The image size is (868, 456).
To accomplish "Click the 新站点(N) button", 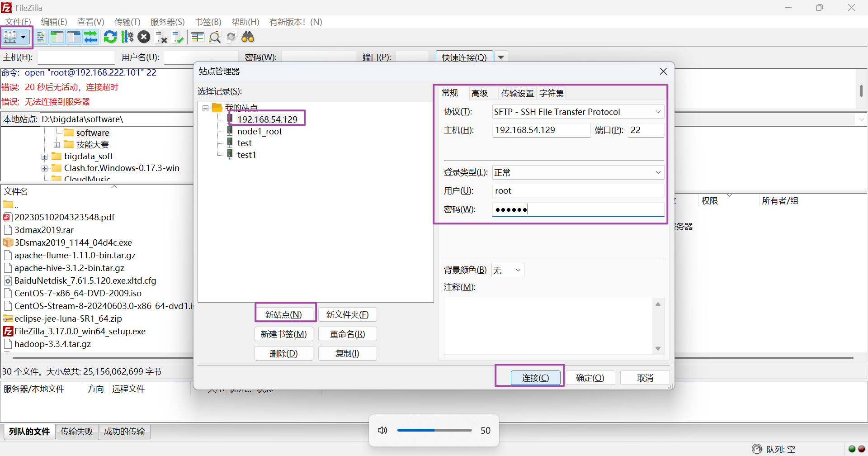I will [284, 314].
